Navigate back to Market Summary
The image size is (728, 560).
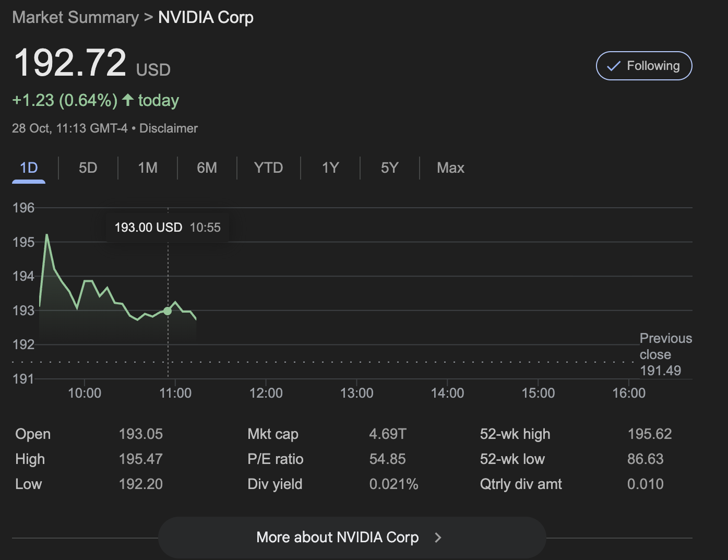click(x=75, y=17)
